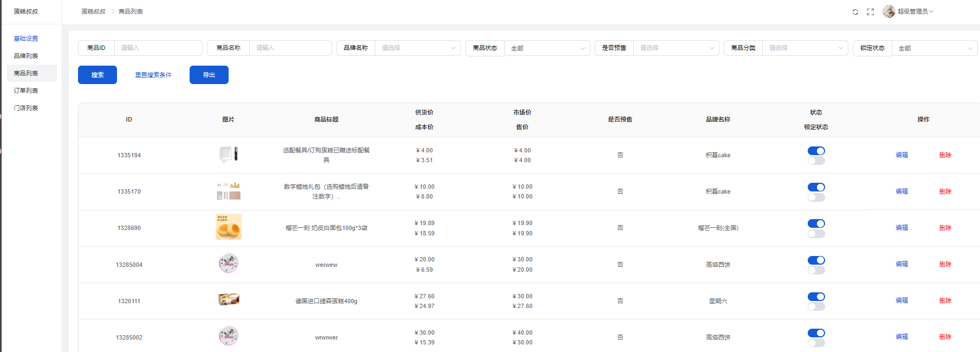
Task: View image of werwew product
Action: coord(229,264)
